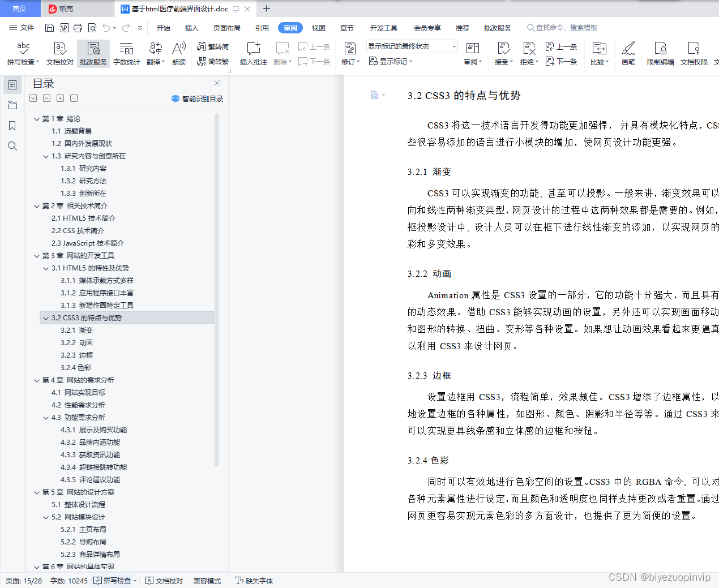The width and height of the screenshot is (719, 588).
Task: Check the selection checkbox in 目录 panel
Action: pyautogui.click(x=32, y=98)
